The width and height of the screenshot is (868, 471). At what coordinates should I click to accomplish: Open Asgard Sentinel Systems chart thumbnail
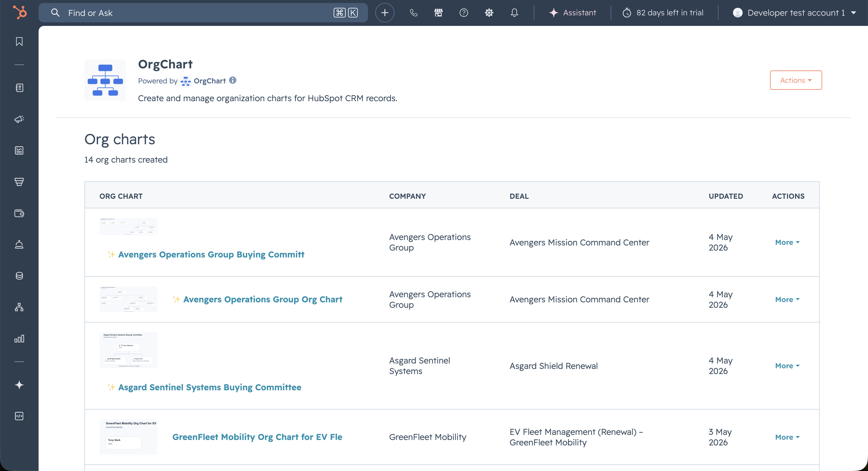click(x=128, y=350)
